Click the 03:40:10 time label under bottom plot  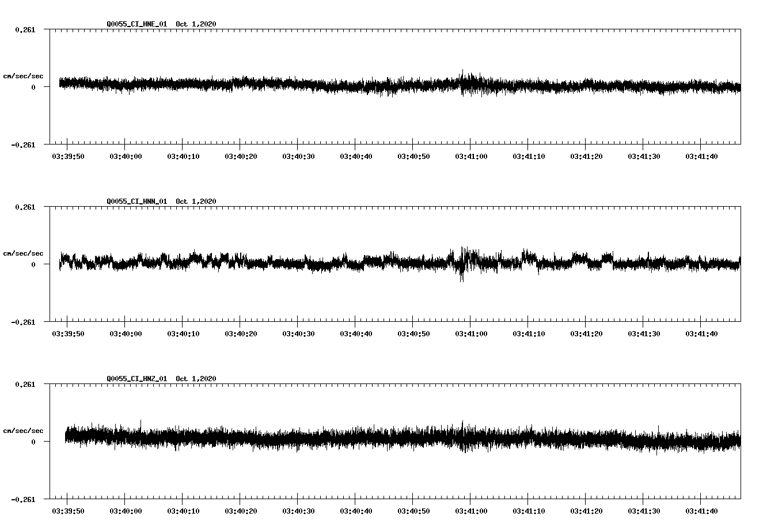coord(184,511)
